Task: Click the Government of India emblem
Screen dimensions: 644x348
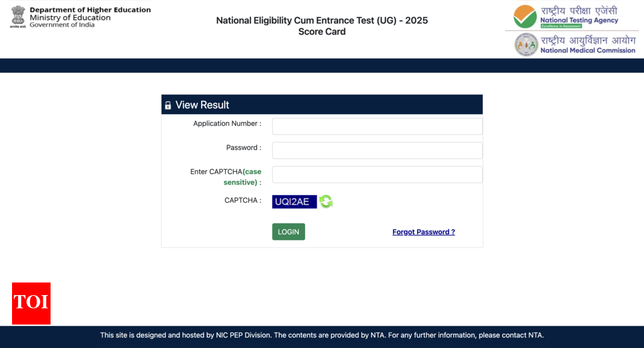Action: 18,17
